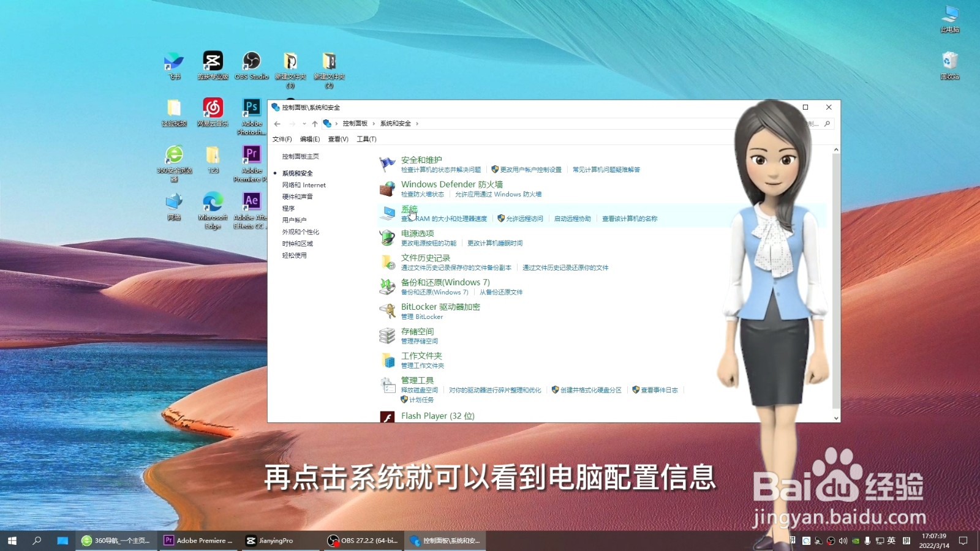This screenshot has height=551, width=980.
Task: Select 程序 category in sidebar
Action: tap(288, 208)
